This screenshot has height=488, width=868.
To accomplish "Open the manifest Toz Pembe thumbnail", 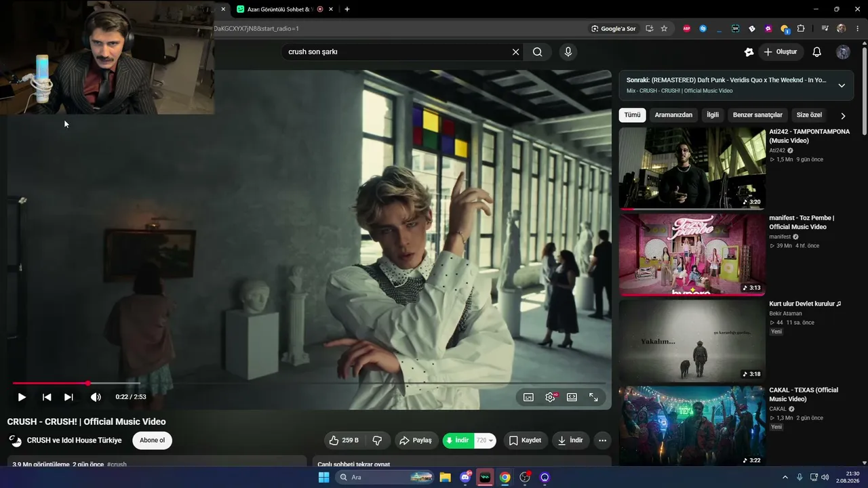I will tap(692, 254).
